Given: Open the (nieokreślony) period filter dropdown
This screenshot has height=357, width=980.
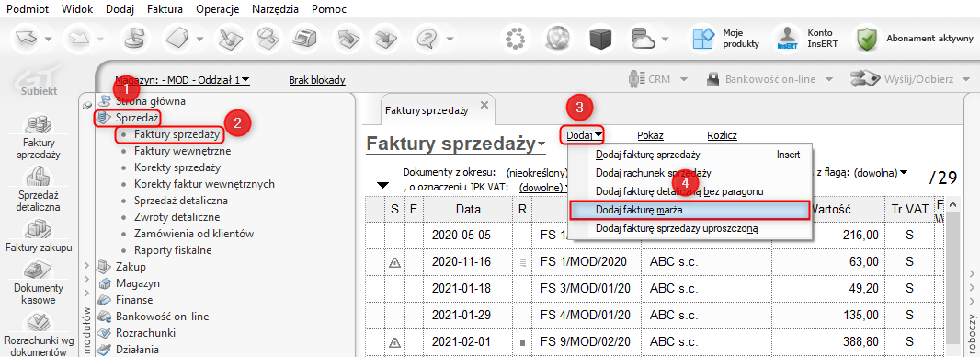Looking at the screenshot, I should coord(538,172).
